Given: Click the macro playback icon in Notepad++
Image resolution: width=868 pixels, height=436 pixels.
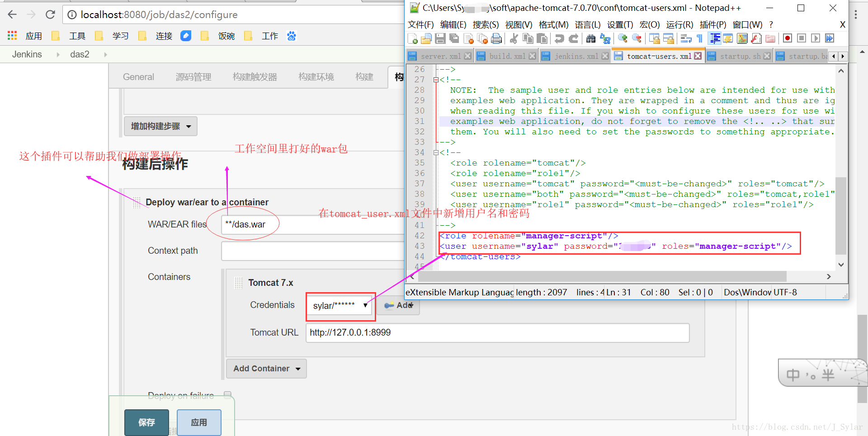Looking at the screenshot, I should point(816,38).
